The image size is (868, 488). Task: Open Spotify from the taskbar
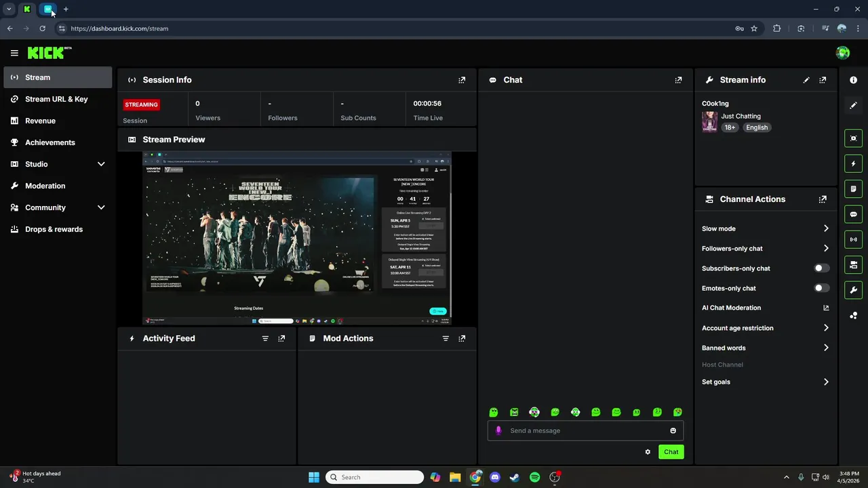click(x=534, y=477)
